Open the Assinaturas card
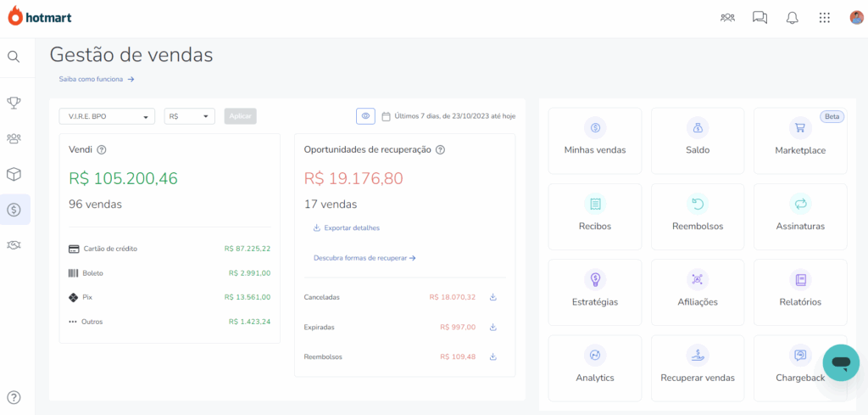This screenshot has height=415, width=868. (x=800, y=216)
